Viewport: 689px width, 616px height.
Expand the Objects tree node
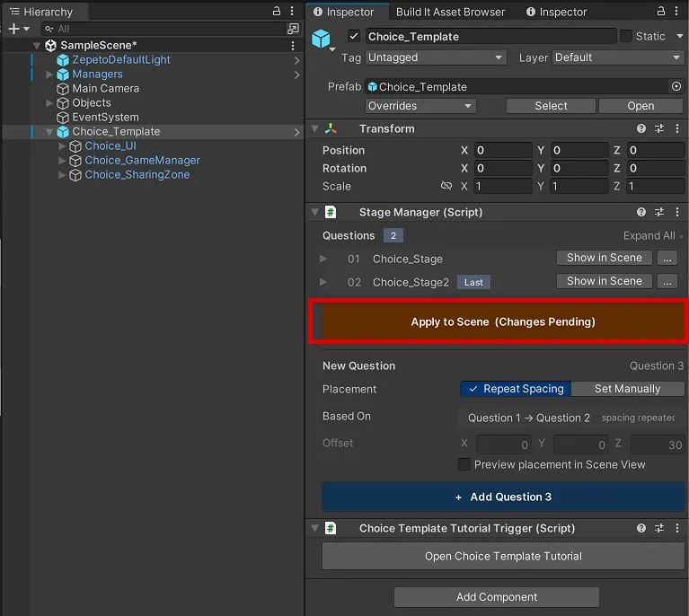point(49,102)
